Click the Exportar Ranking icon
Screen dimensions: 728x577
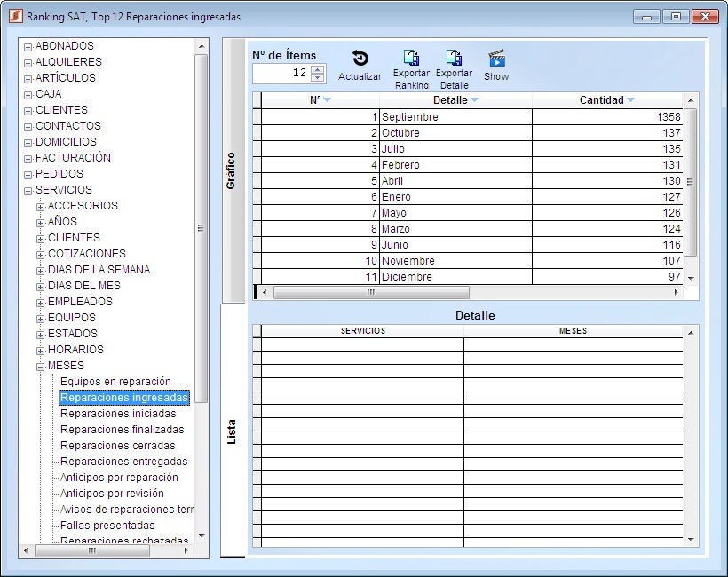tap(411, 59)
